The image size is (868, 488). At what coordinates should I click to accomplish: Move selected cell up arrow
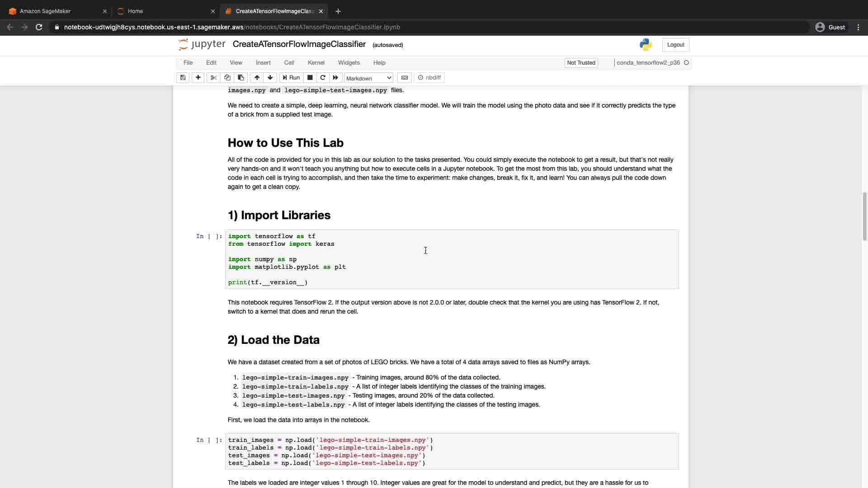tap(257, 78)
